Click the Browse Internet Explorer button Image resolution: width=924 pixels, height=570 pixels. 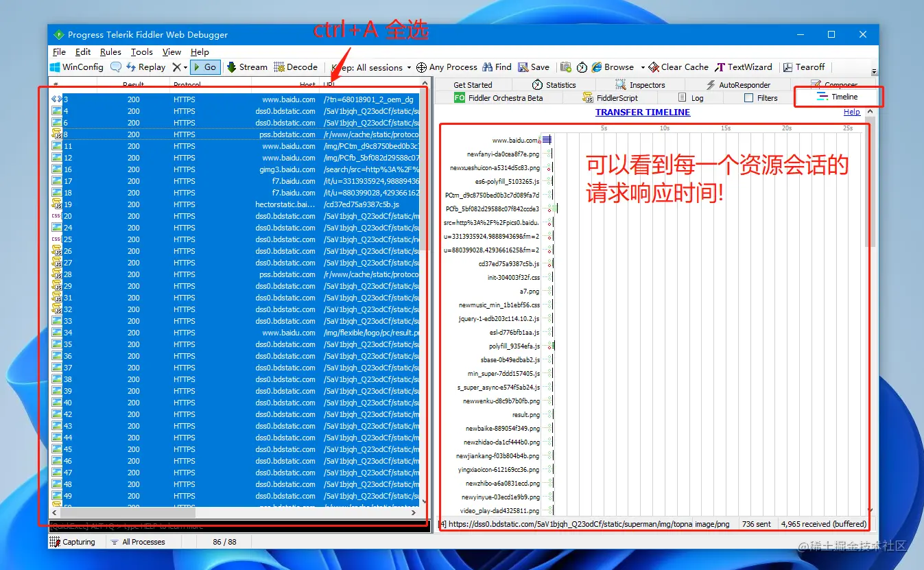(x=613, y=67)
